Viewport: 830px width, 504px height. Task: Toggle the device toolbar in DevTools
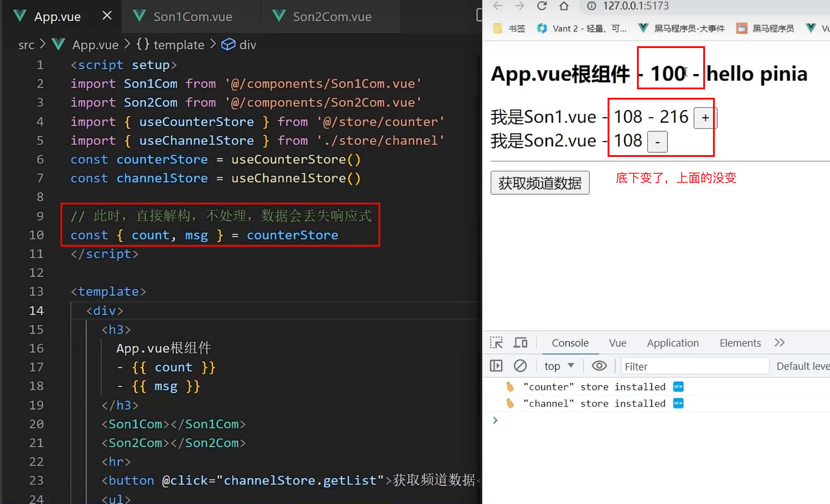[x=520, y=343]
